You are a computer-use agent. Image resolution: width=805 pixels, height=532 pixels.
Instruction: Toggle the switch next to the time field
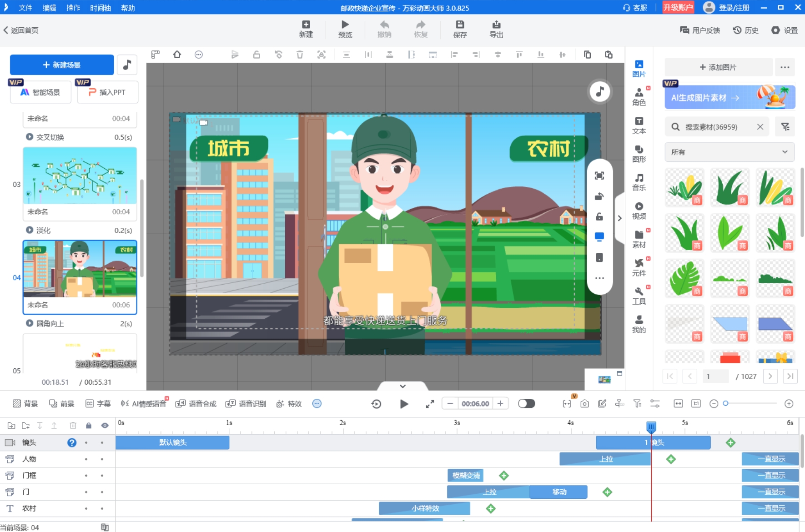[x=526, y=404]
